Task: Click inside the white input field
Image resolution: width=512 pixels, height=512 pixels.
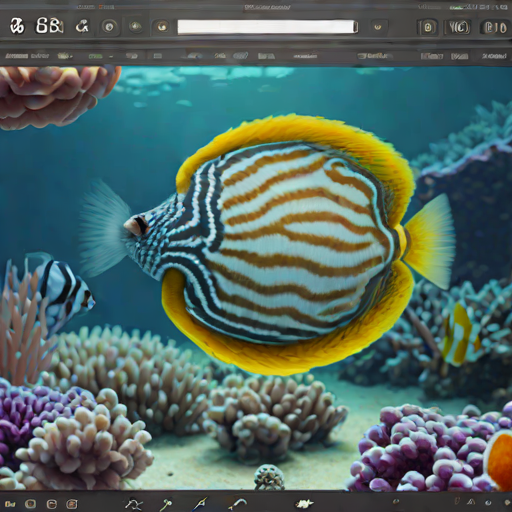Action: tap(266, 27)
